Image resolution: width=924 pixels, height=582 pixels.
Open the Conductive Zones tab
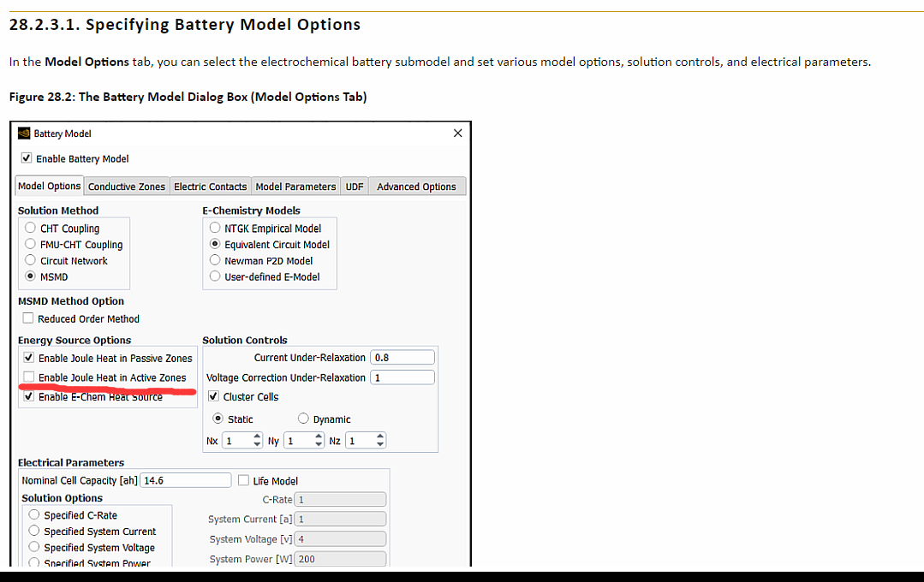coord(127,187)
